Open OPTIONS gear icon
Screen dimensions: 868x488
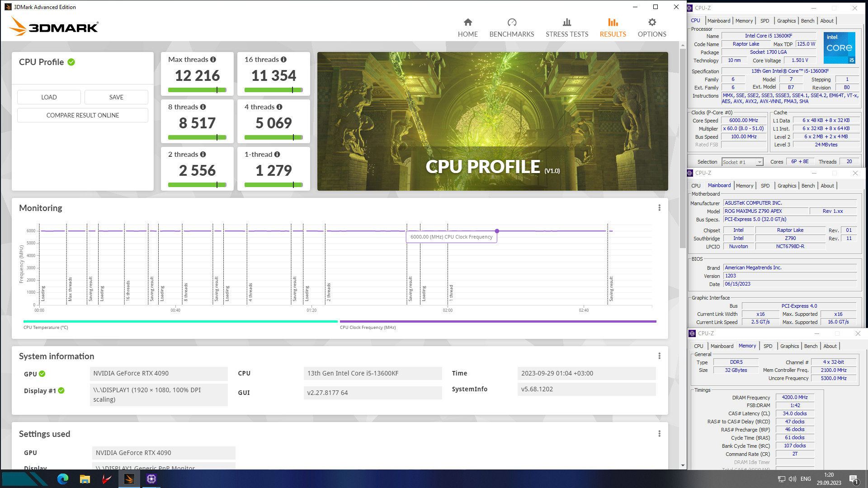[652, 22]
